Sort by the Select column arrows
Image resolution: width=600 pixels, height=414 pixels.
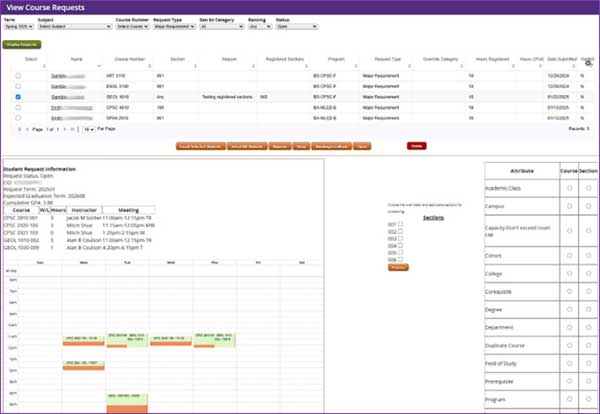(44, 66)
